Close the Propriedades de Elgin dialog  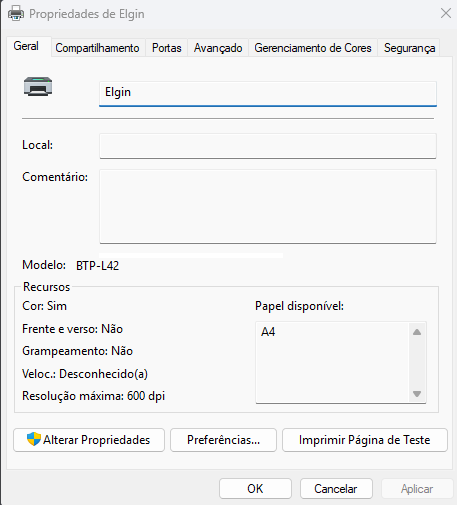tap(446, 13)
